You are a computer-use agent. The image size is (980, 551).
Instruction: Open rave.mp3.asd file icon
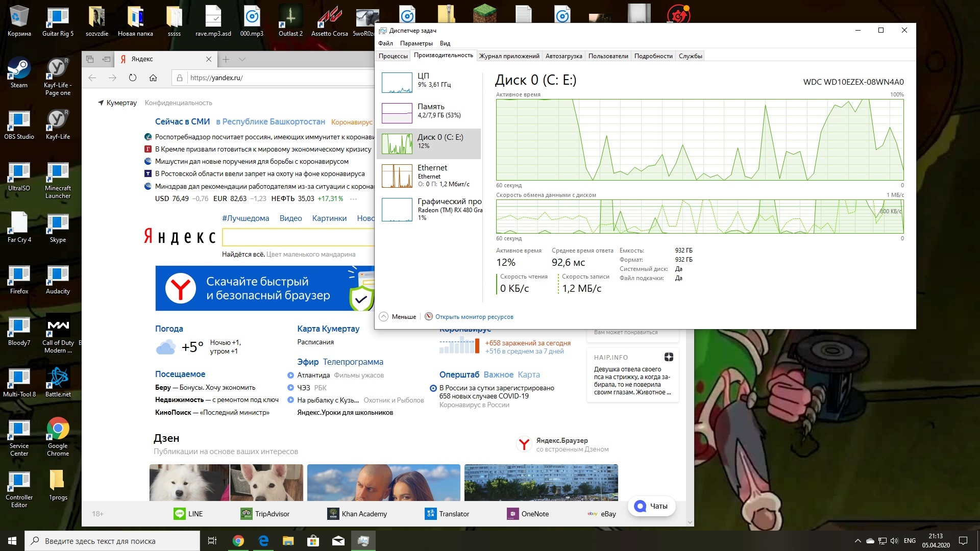click(213, 21)
